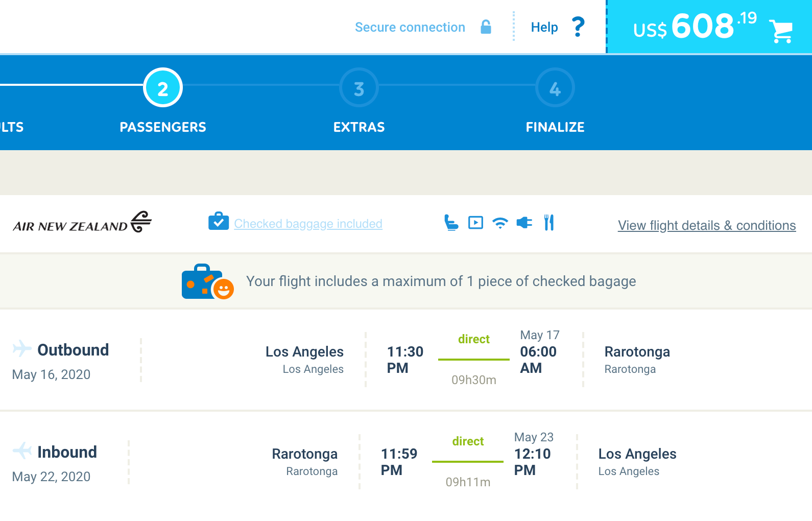
Task: Click the Wi-Fi amenity icon
Action: [500, 223]
